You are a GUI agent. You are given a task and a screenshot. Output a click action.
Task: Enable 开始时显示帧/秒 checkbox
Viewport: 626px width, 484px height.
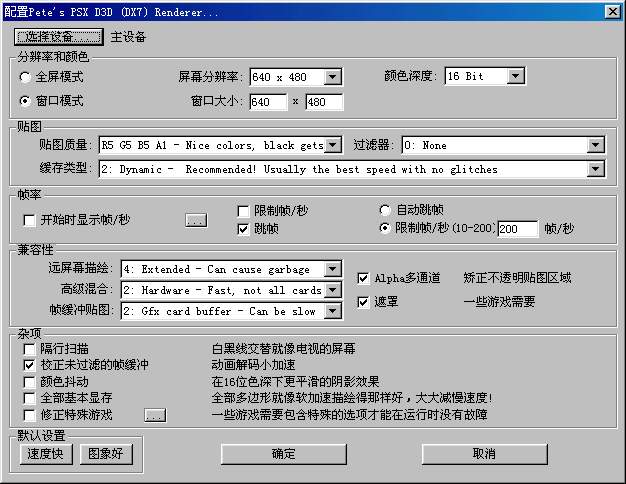[x=29, y=220]
